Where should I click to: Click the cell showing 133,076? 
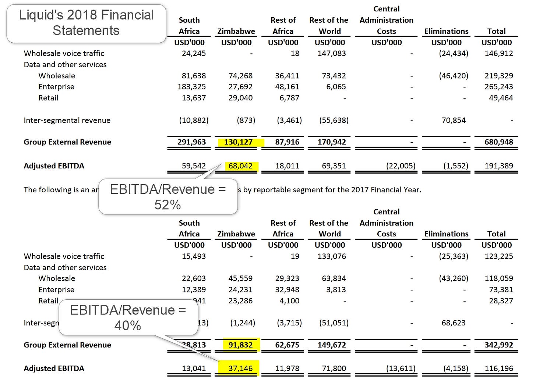(x=332, y=256)
